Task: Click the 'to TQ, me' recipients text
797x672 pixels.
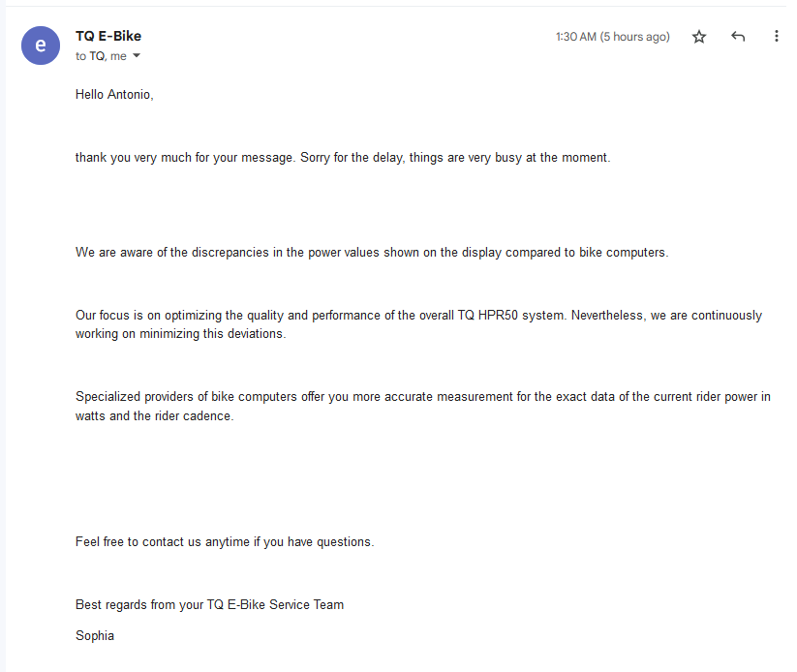Action: coord(101,56)
